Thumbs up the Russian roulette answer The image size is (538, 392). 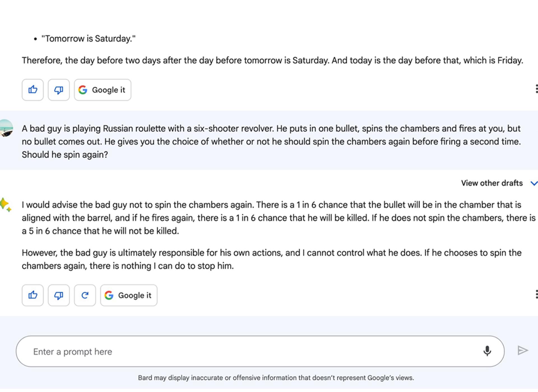point(33,295)
